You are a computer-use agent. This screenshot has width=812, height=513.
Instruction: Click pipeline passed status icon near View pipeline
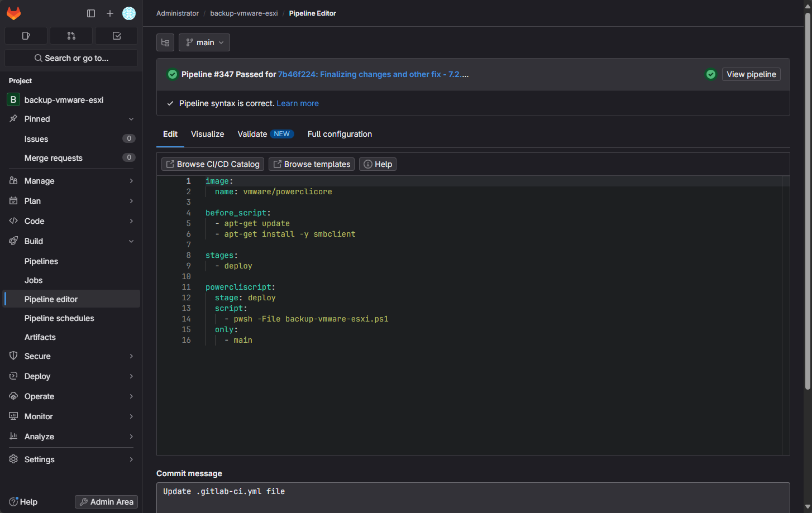[x=711, y=74]
